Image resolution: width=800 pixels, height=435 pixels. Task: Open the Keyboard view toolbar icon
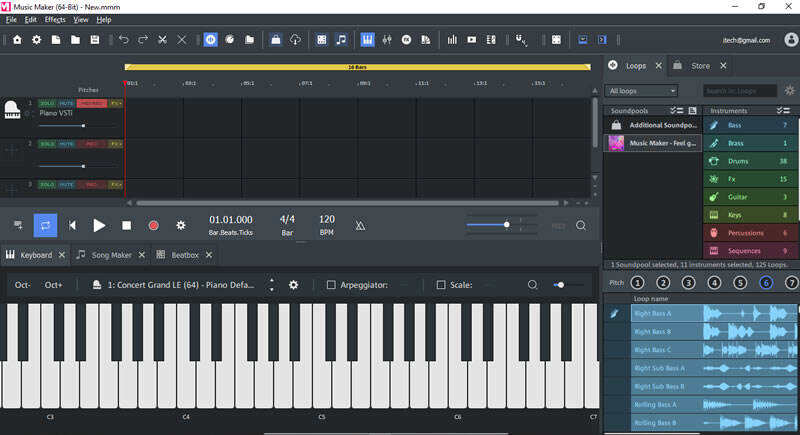point(367,40)
